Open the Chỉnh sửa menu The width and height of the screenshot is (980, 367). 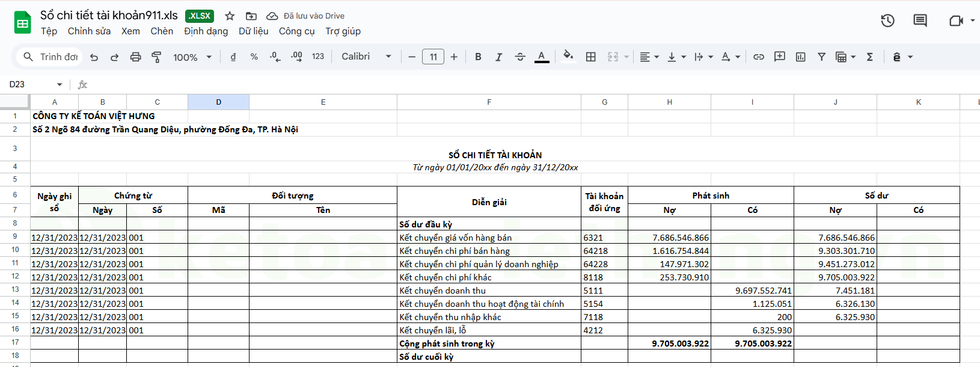(x=89, y=31)
